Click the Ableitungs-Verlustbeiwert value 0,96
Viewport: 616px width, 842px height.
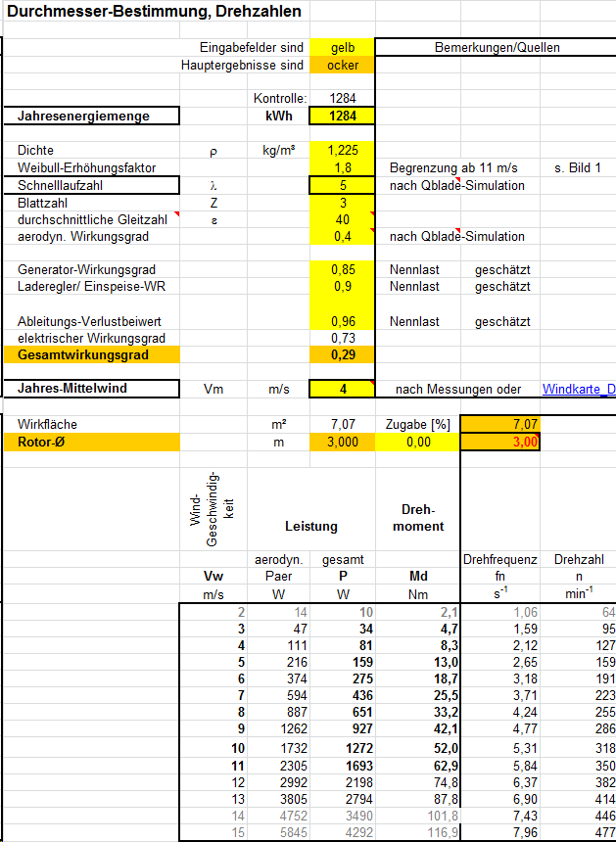342,321
